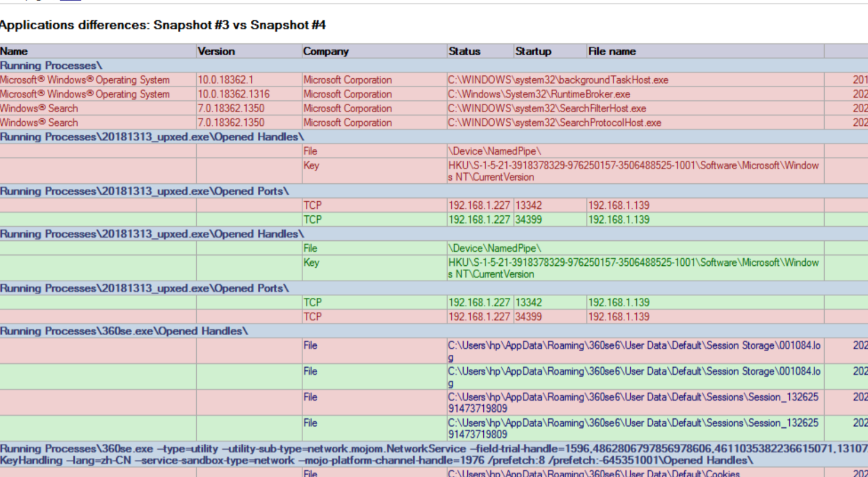Click the Operating System name in backgroundTaskHost row
This screenshot has height=477, width=868.
click(x=85, y=79)
